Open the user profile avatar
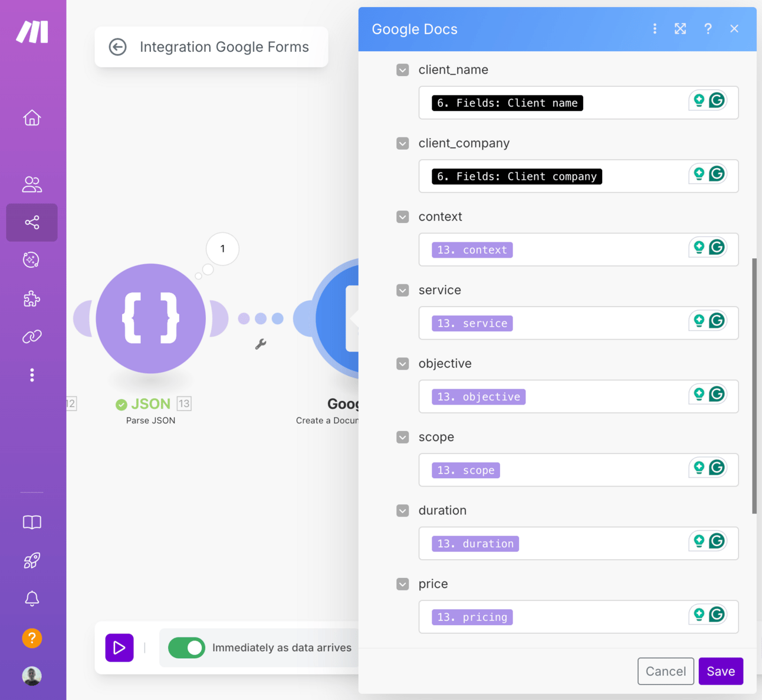The image size is (762, 700). tap(32, 676)
